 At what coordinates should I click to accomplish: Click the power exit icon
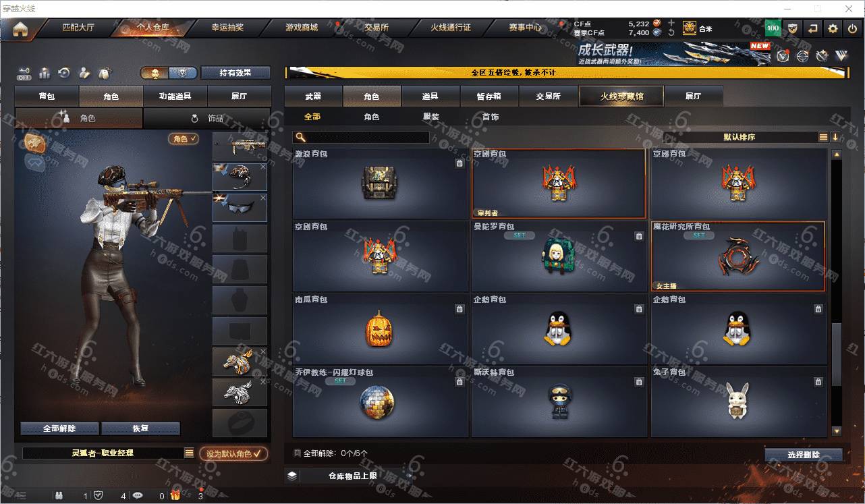(852, 28)
